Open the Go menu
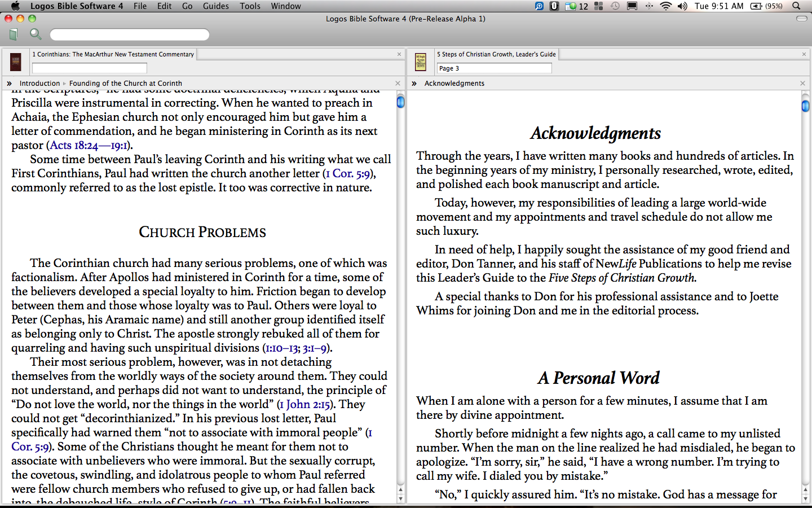 187,6
